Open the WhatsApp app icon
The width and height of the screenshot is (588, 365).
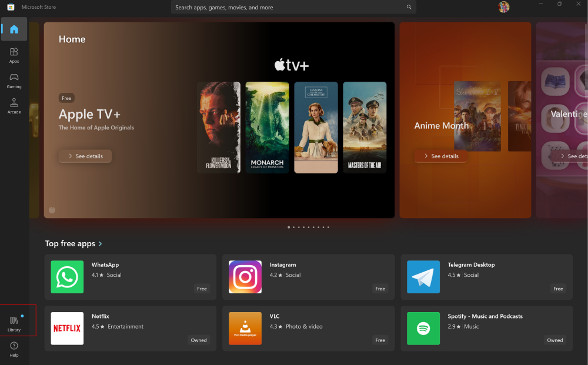[67, 277]
